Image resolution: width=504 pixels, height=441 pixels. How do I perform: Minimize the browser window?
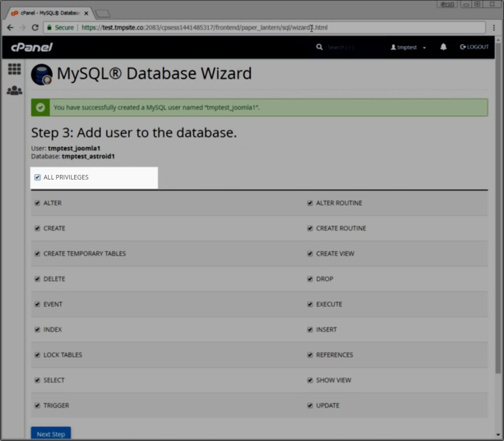(x=466, y=4)
